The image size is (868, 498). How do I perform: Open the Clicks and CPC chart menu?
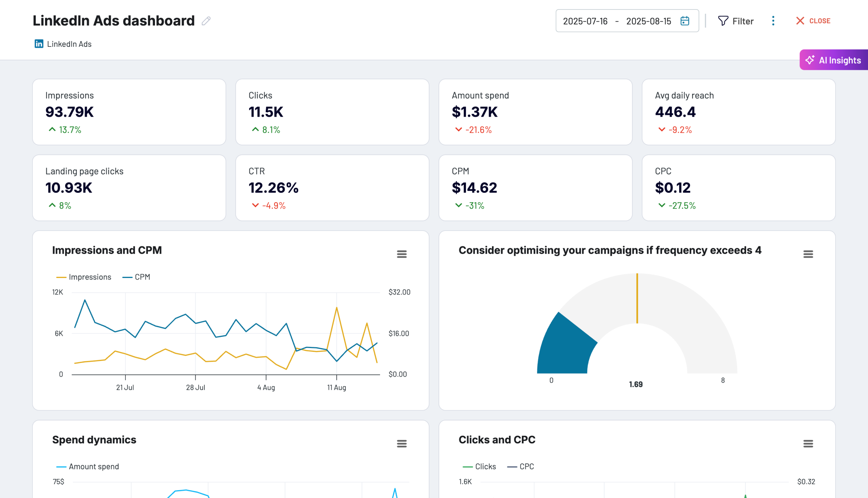click(x=809, y=443)
